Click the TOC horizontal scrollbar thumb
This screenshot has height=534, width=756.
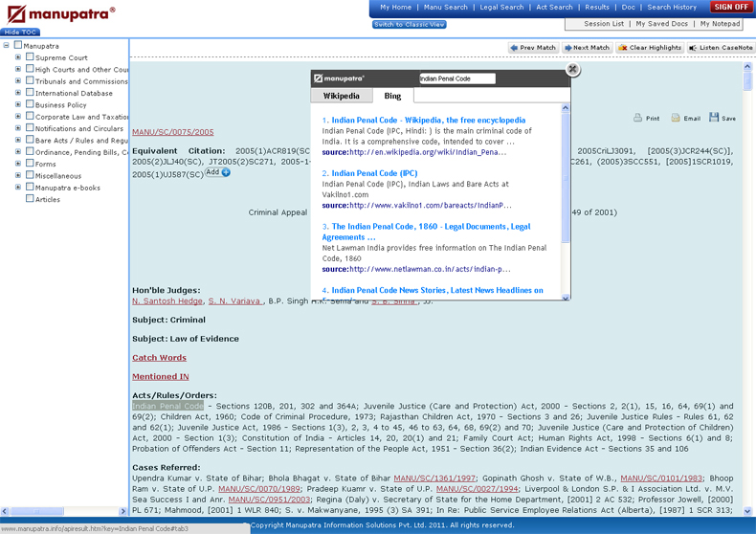click(x=36, y=511)
